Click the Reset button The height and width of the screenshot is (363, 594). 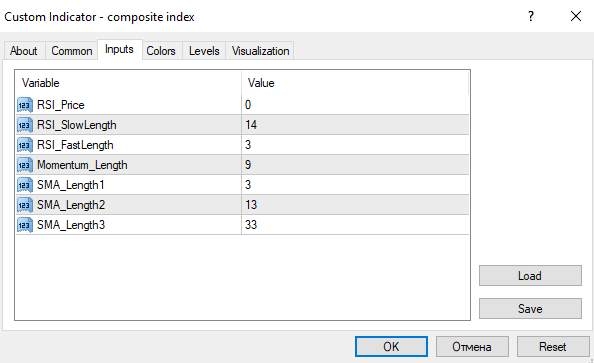point(553,347)
